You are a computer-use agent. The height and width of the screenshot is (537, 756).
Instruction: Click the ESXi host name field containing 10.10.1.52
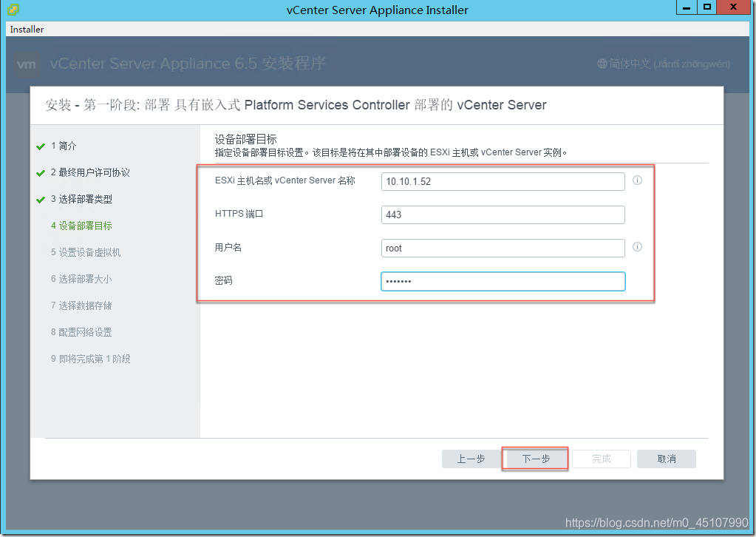point(503,181)
